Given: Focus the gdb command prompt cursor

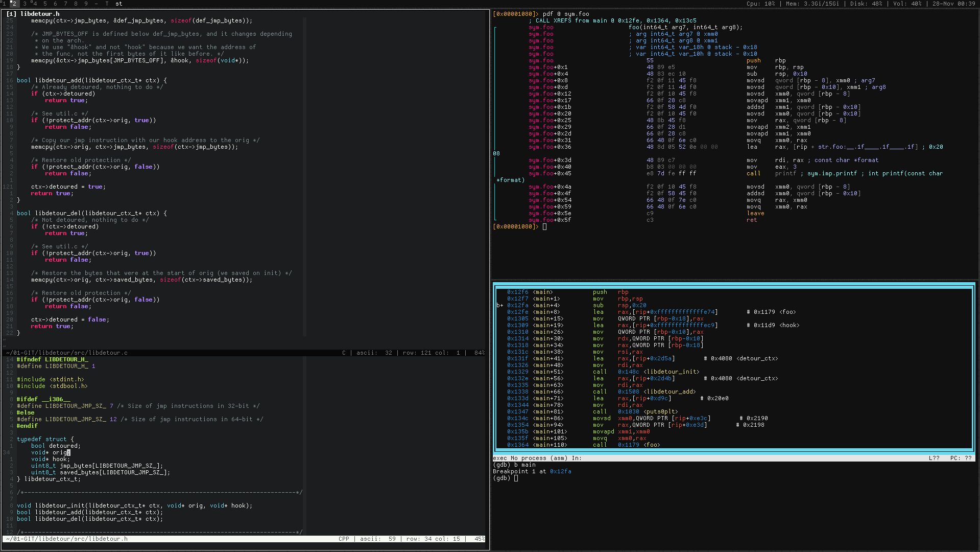Looking at the screenshot, I should click(516, 478).
